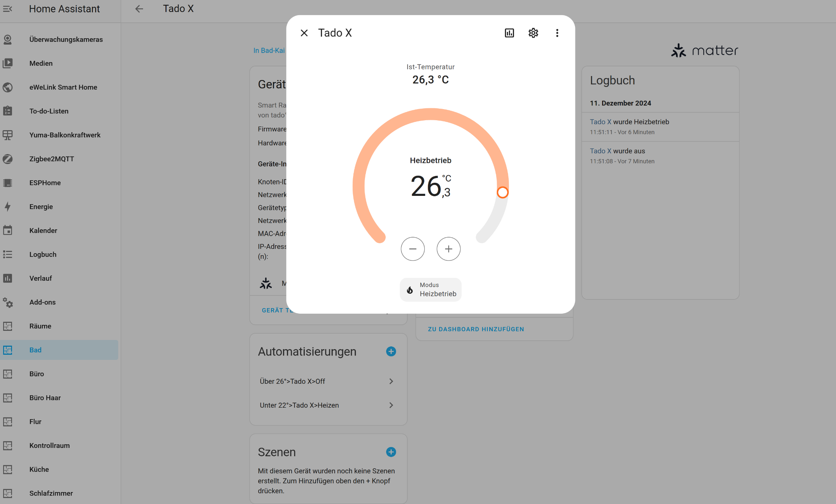The height and width of the screenshot is (504, 836).
Task: Open Tado X entity settings gear
Action: pos(533,33)
